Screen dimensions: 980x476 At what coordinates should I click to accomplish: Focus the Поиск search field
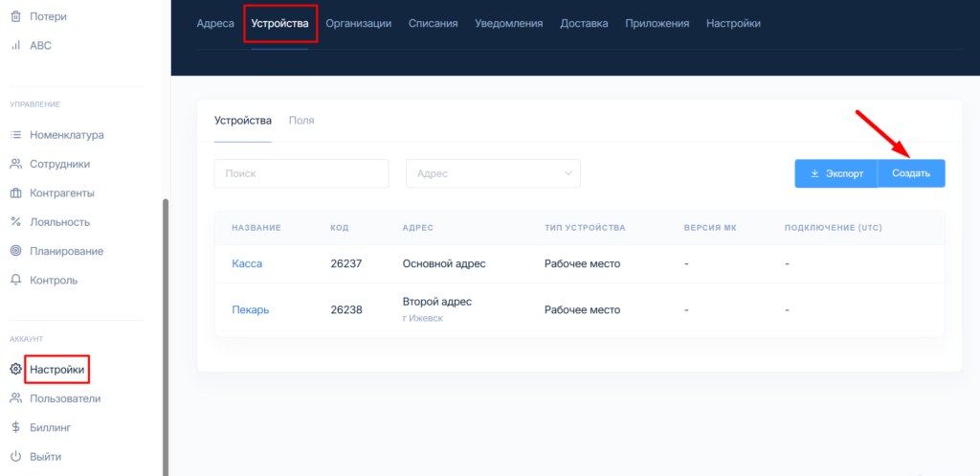pos(301,173)
